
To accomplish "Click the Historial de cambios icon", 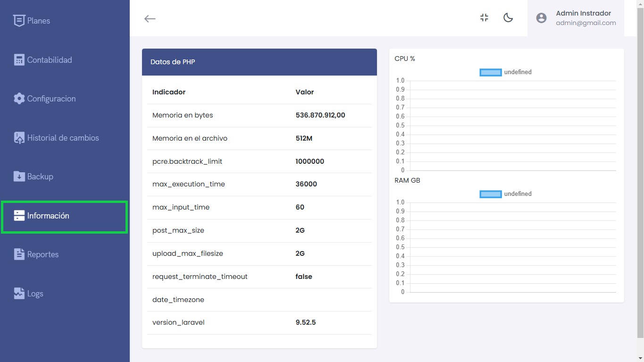I will pos(19,138).
